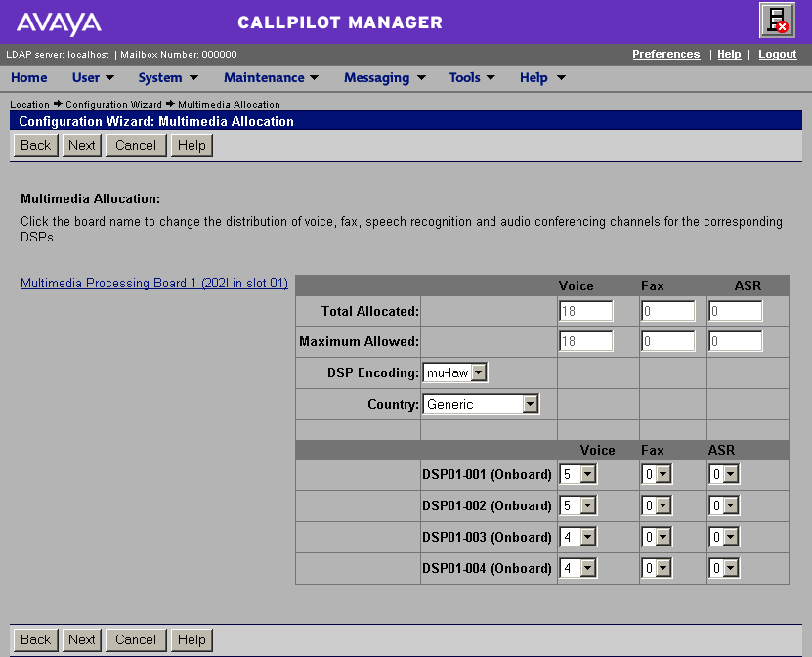Click the Maximum Allowed Fax field

click(x=668, y=341)
